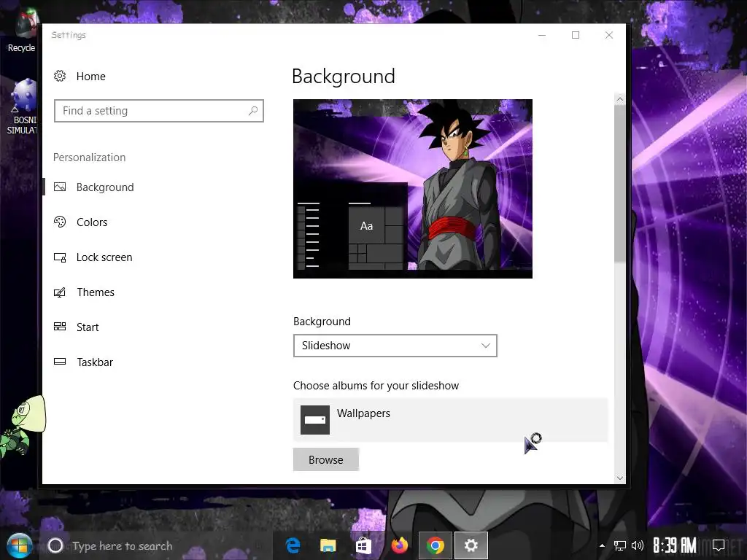Click the scrollbar up arrow in Settings
747x560 pixels.
coord(620,99)
